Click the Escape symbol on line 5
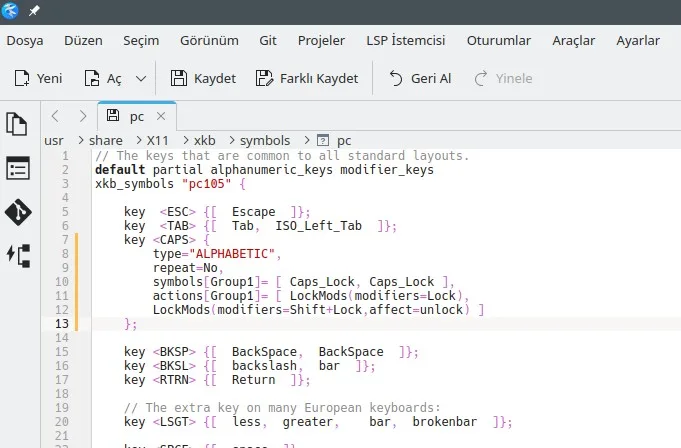 pyautogui.click(x=254, y=212)
